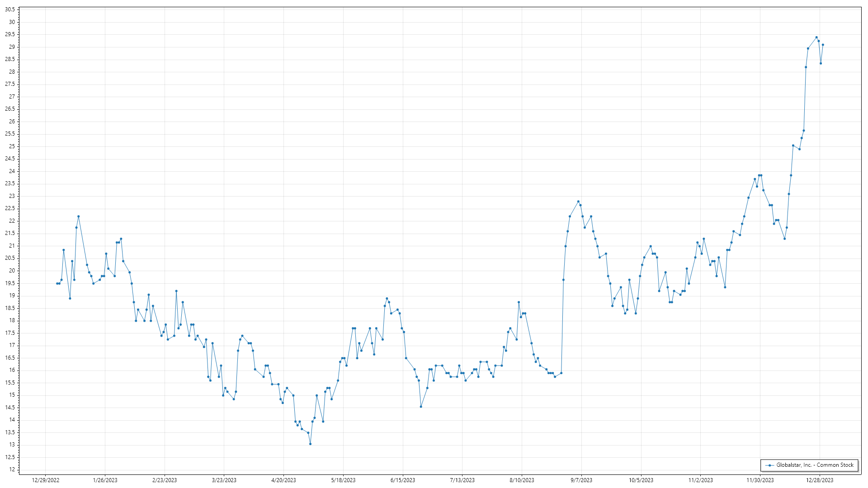Select the 12/29/2022 x-axis date label
The height and width of the screenshot is (488, 868).
[46, 480]
